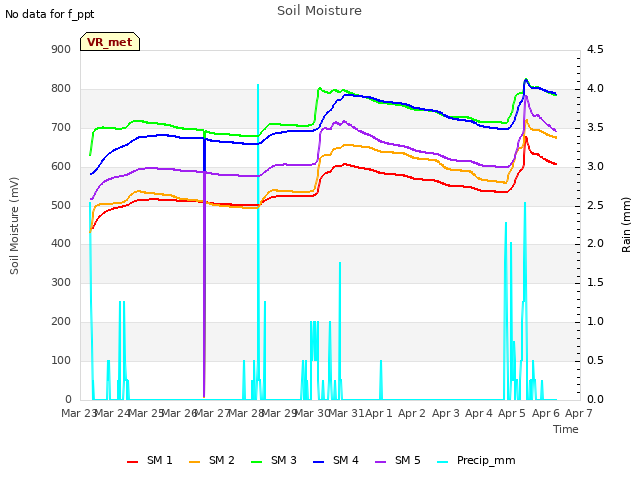Image resolution: width=640 pixels, height=480 pixels.
Task: Click the 'No data for f_ppt' message
Action: click(49, 14)
